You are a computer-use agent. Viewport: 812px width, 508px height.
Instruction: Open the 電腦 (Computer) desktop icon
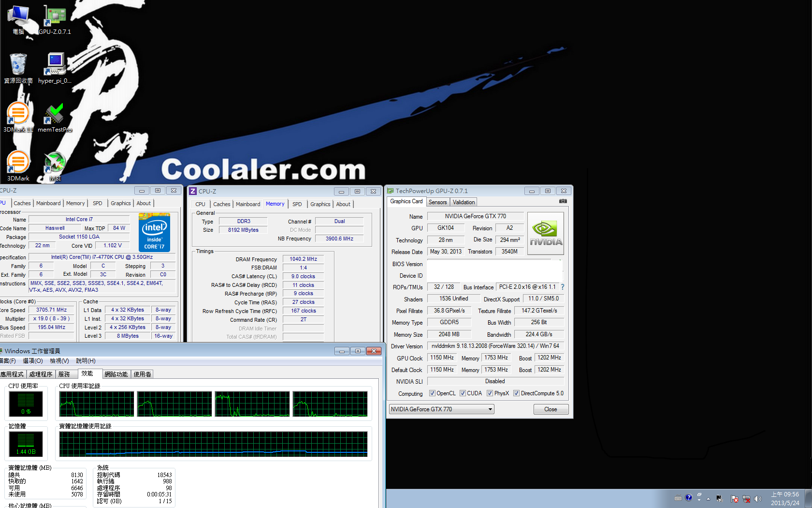pos(18,20)
